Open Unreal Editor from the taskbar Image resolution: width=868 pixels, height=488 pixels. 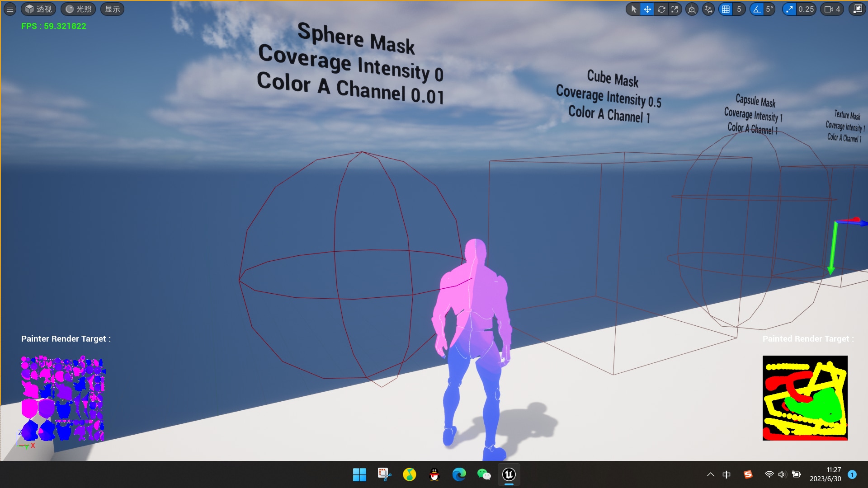click(x=509, y=475)
